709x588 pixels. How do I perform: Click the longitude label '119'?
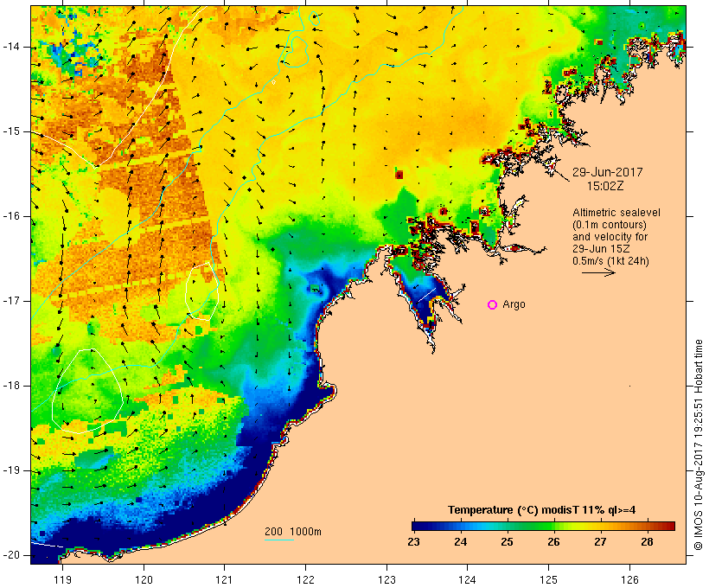pos(62,580)
